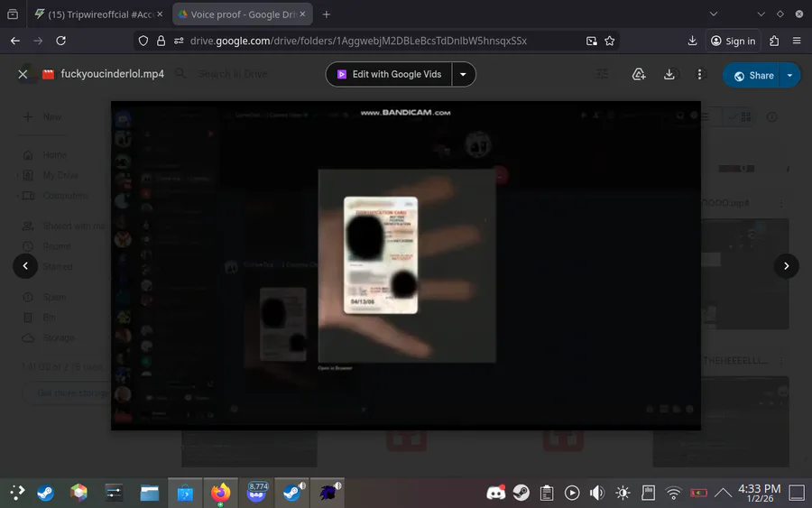812x508 pixels.
Task: View site security info via the padlock icon
Action: 161,41
